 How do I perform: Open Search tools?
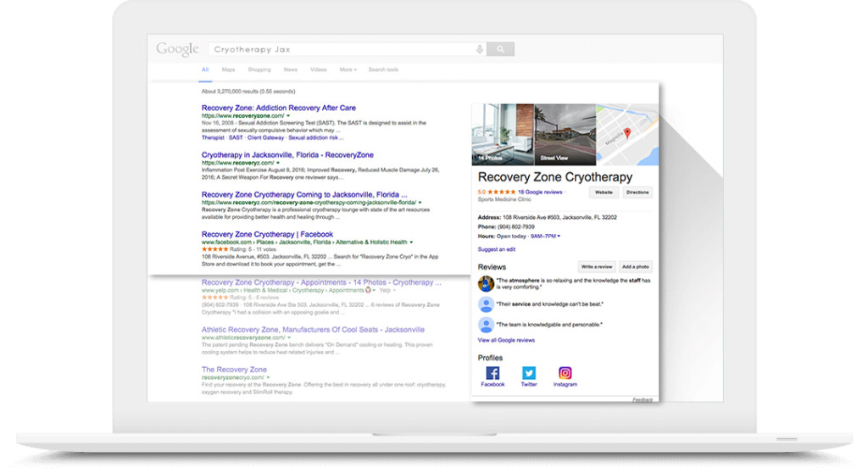point(383,70)
